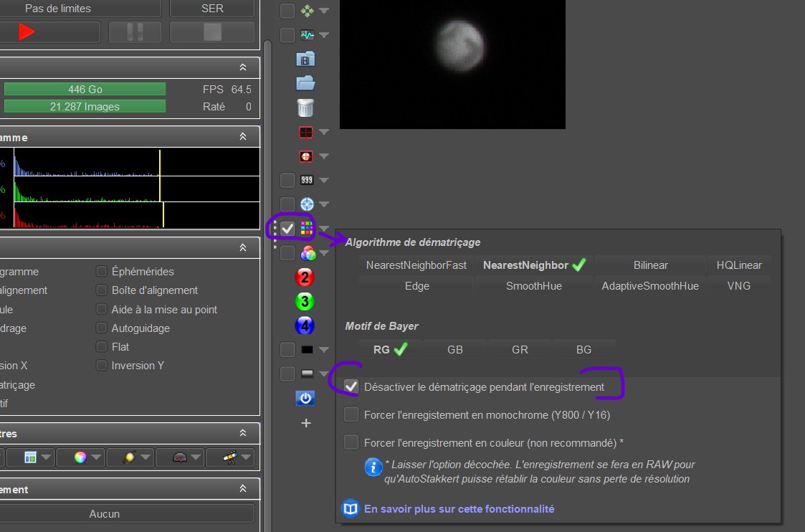805x532 pixels.
Task: Click the pause button
Action: pyautogui.click(x=135, y=32)
